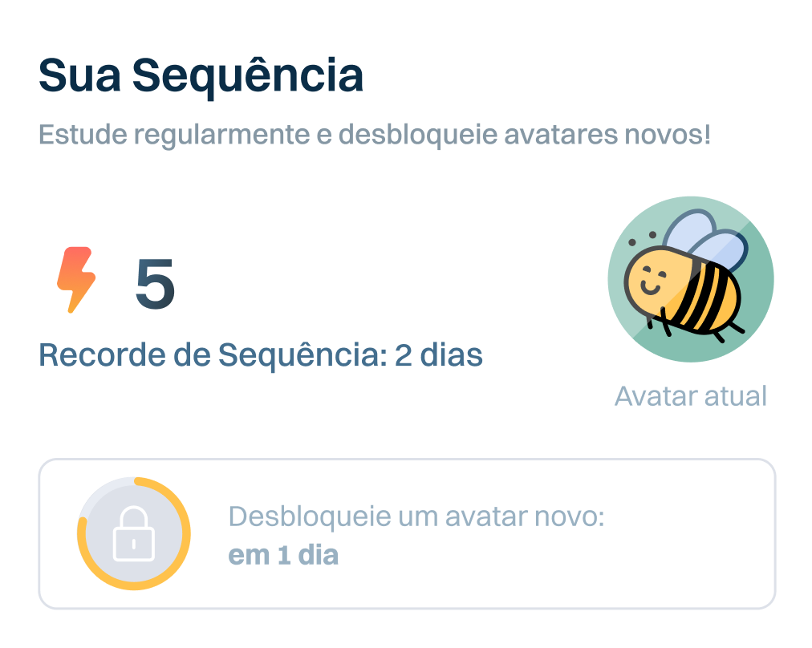Click the "Avatar atual" label

pos(691,395)
